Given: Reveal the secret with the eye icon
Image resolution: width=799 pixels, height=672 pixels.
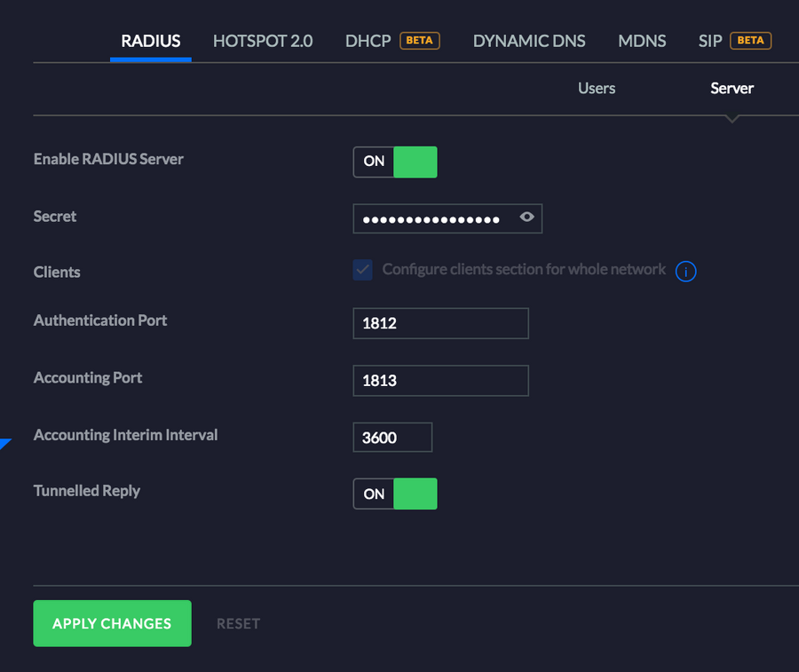Looking at the screenshot, I should tap(526, 217).
